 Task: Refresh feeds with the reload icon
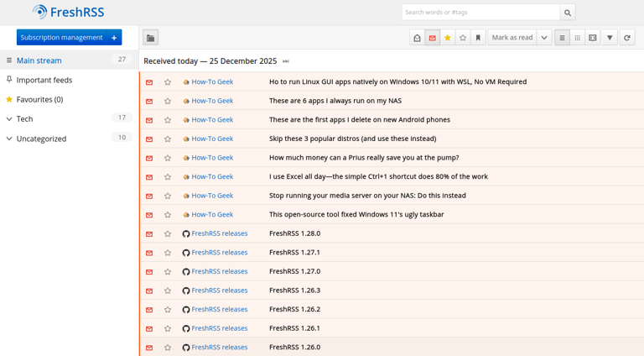[626, 38]
